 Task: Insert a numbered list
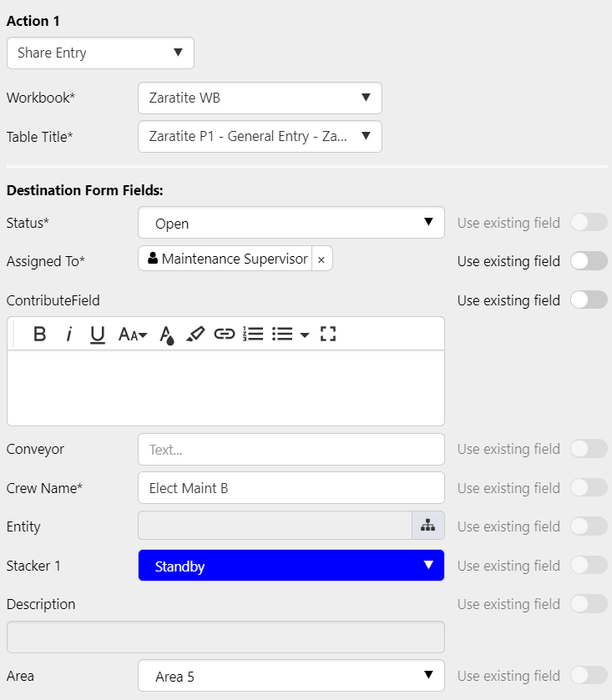pos(253,335)
